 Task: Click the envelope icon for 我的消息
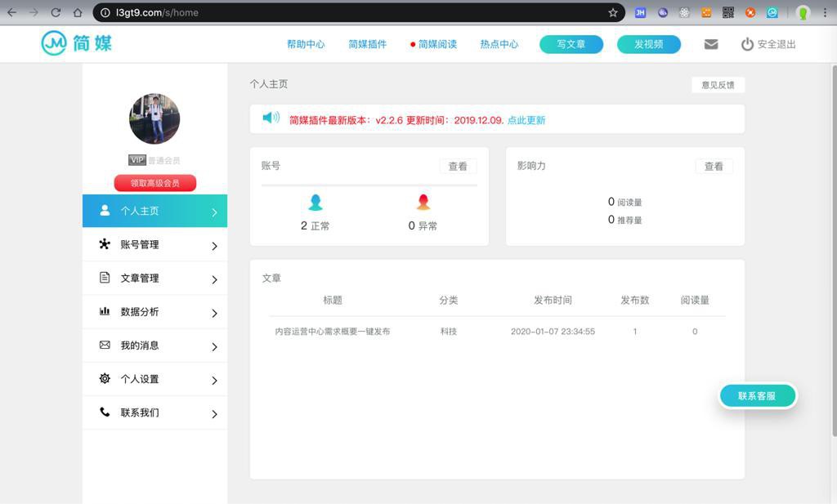[105, 345]
